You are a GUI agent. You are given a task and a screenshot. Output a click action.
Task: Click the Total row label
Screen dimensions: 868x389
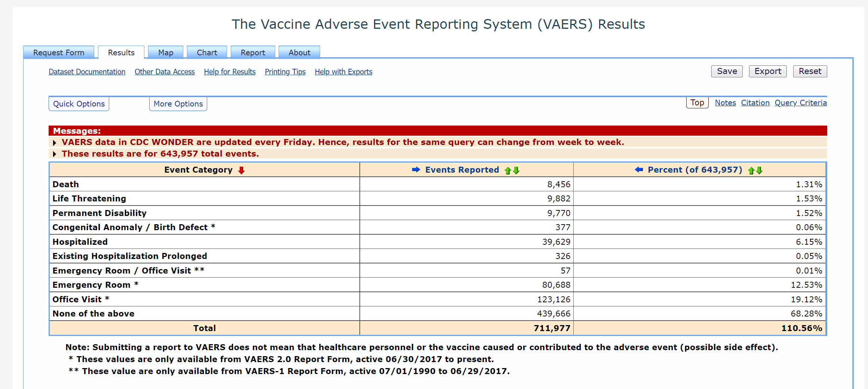coord(205,328)
